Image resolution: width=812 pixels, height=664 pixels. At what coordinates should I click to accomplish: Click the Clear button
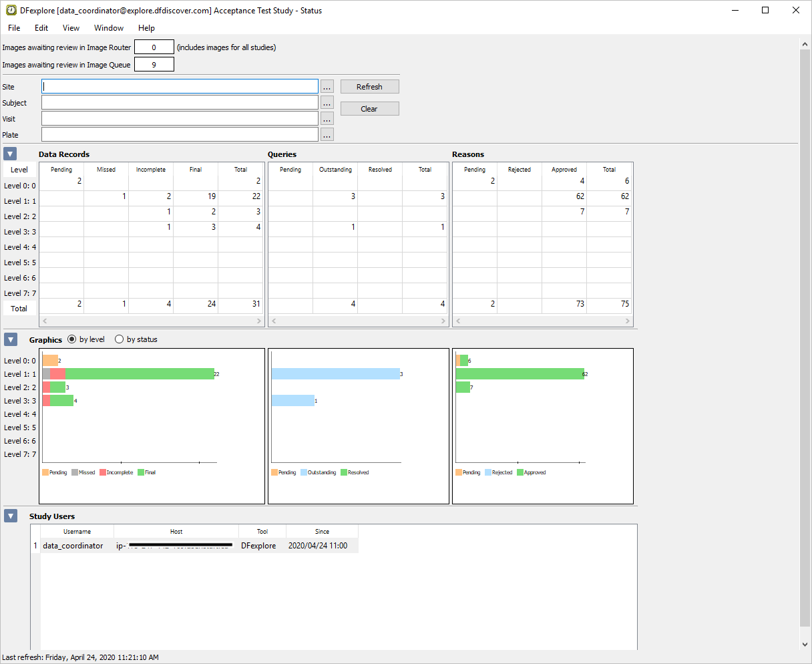(369, 109)
